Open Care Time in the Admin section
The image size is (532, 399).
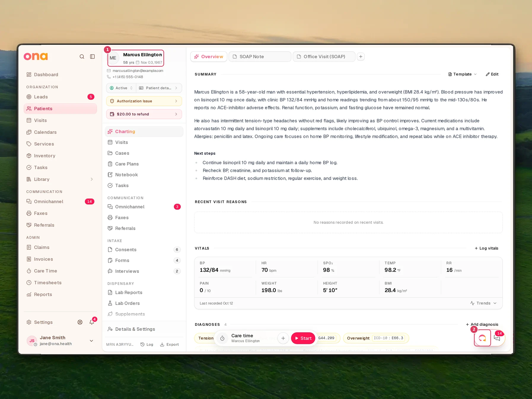[60, 271]
